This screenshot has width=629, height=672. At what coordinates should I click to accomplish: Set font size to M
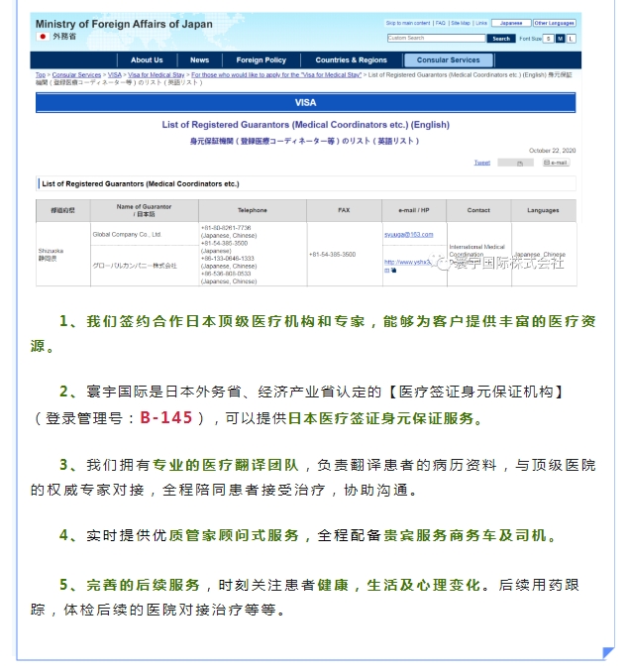pyautogui.click(x=560, y=39)
